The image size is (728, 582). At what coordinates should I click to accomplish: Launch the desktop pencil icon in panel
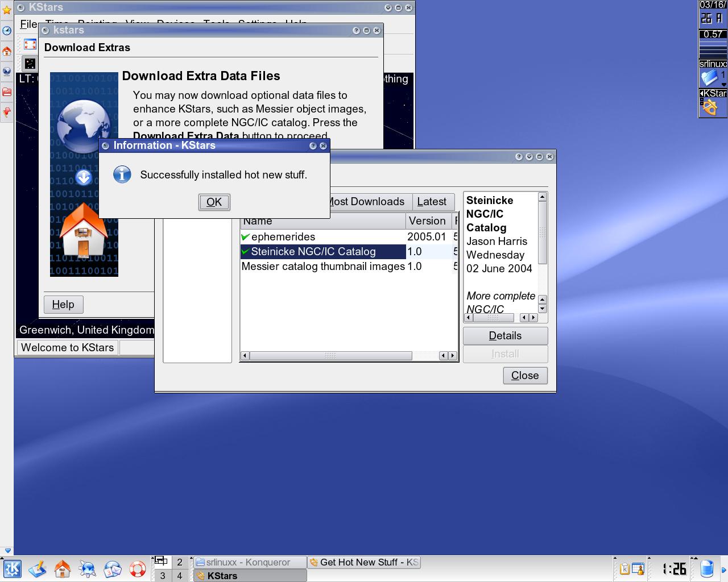tap(38, 568)
